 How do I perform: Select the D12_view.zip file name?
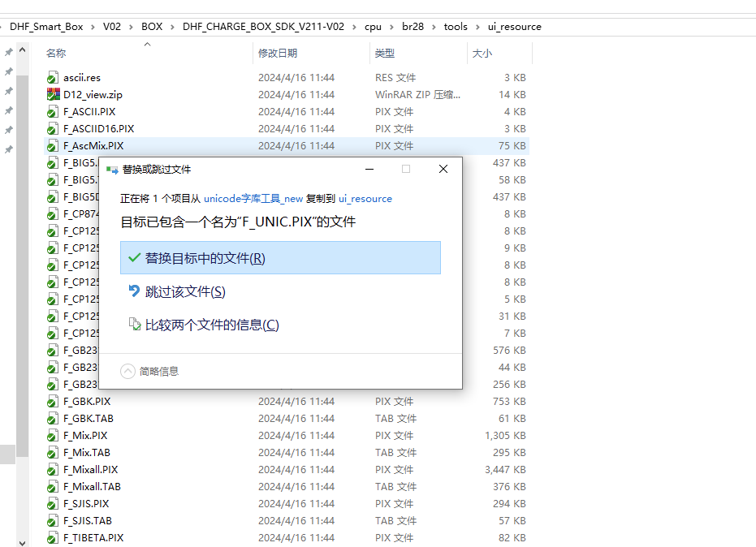tap(93, 94)
